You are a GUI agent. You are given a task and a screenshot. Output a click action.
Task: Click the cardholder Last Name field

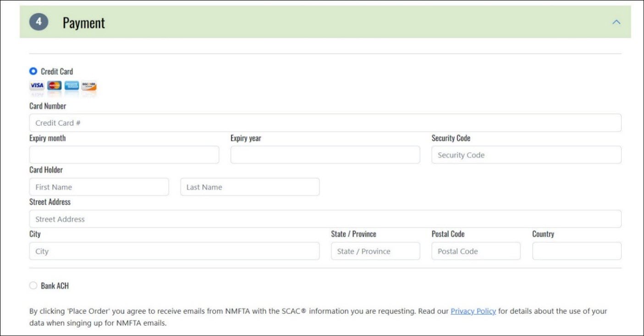coord(250,187)
